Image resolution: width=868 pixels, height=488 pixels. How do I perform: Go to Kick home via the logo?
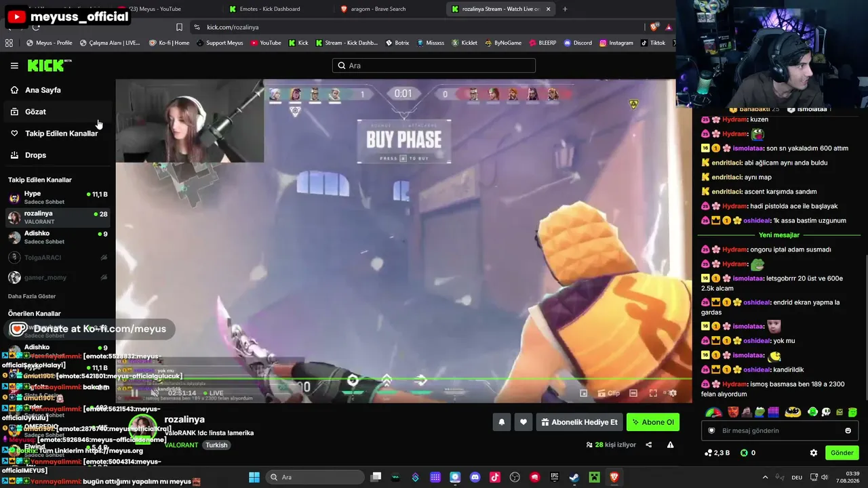[49, 65]
